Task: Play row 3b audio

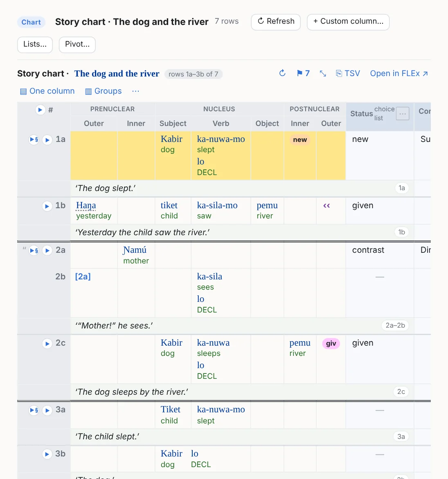Action: point(47,454)
